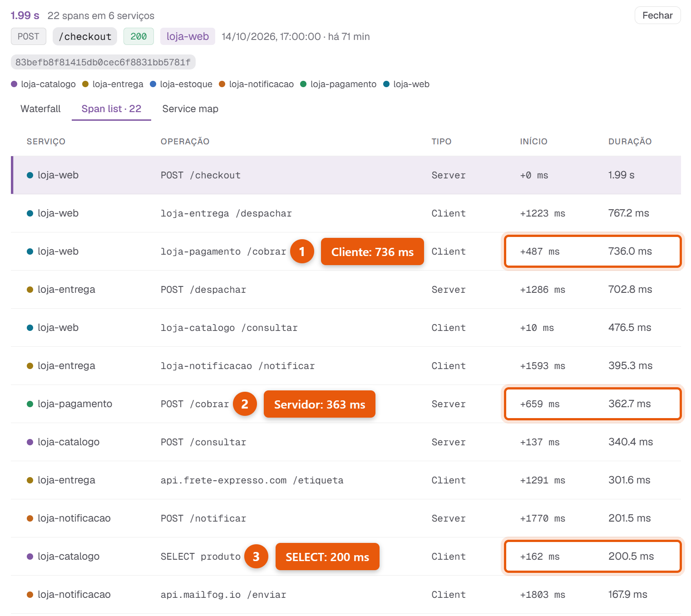Screen dimensions: 691x616
Task: Select the POST /cobrar server span
Action: click(x=346, y=404)
